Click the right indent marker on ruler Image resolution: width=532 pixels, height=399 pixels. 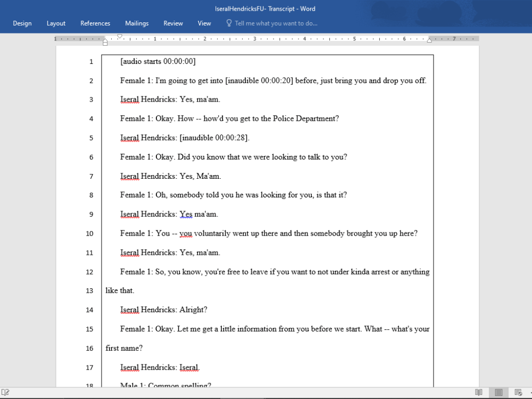point(429,40)
